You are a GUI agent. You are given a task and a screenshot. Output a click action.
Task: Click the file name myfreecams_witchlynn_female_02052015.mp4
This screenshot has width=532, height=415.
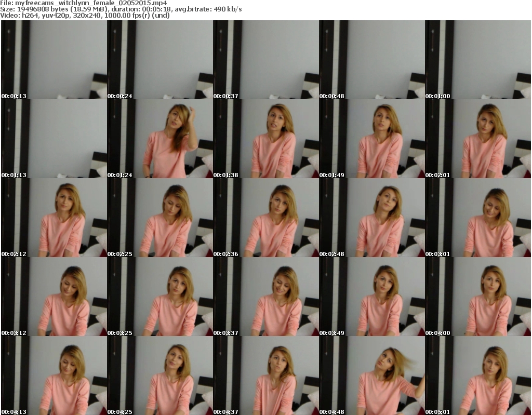[91, 3]
